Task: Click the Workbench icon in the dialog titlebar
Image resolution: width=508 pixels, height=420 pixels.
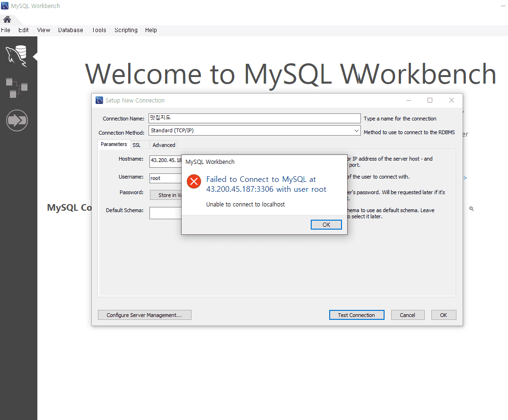Action: pos(99,100)
